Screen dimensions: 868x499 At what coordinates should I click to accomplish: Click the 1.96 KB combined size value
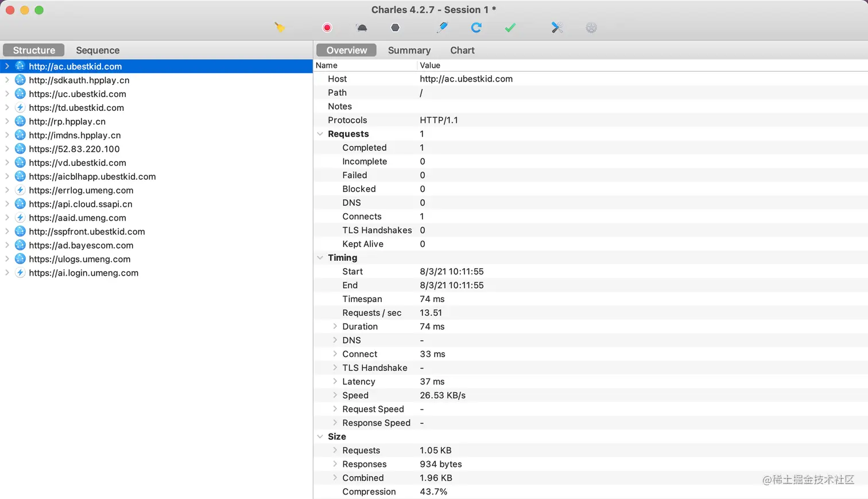[436, 478]
